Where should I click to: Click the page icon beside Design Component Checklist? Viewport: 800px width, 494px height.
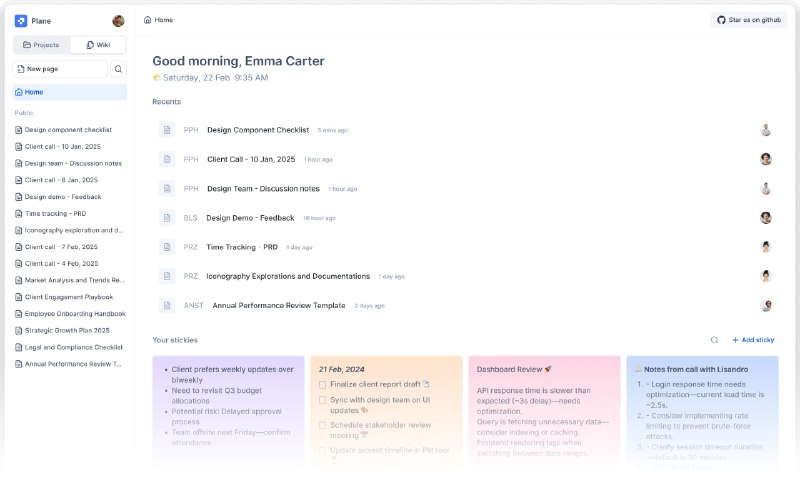point(167,130)
